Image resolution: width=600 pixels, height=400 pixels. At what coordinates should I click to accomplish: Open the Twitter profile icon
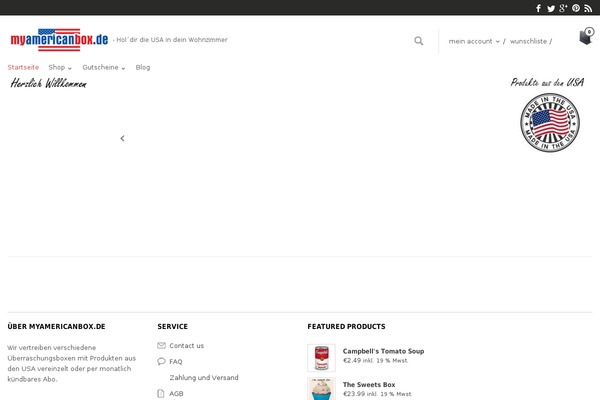tap(551, 8)
